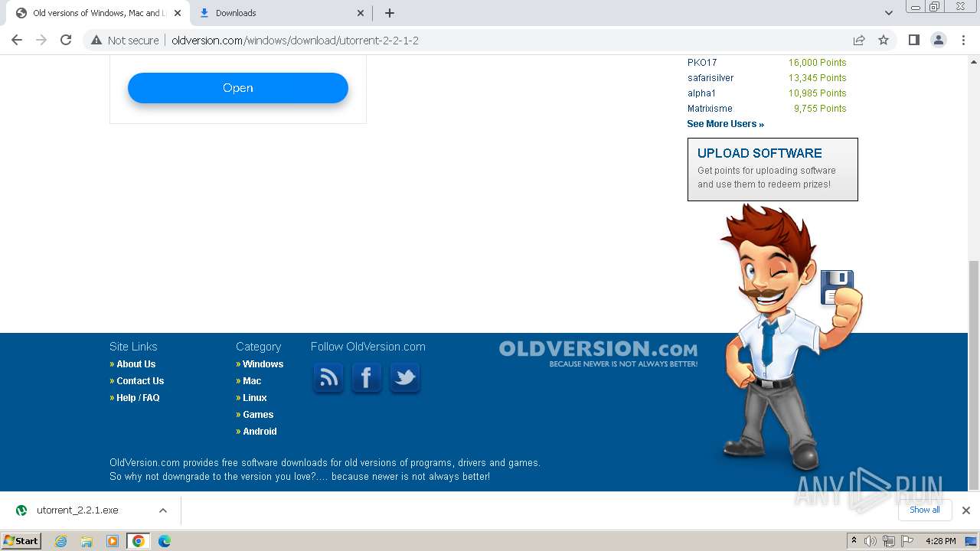Click See More Users link
This screenshot has width=980, height=551.
(725, 124)
